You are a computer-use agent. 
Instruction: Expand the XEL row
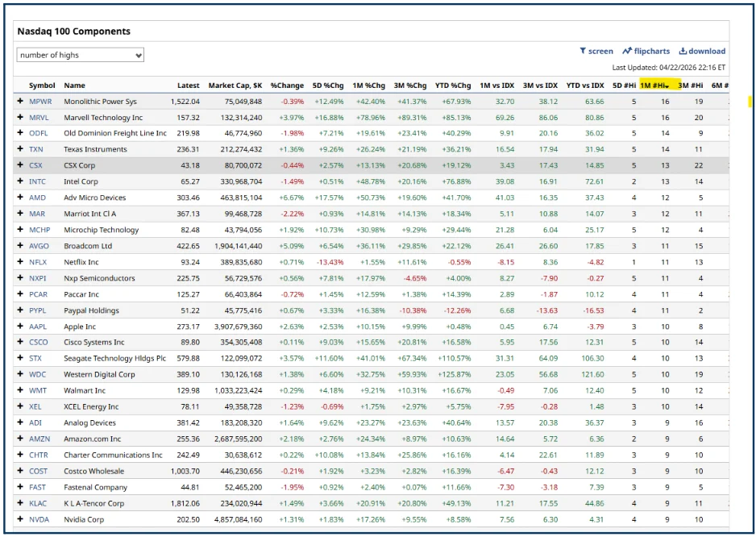pyautogui.click(x=20, y=406)
